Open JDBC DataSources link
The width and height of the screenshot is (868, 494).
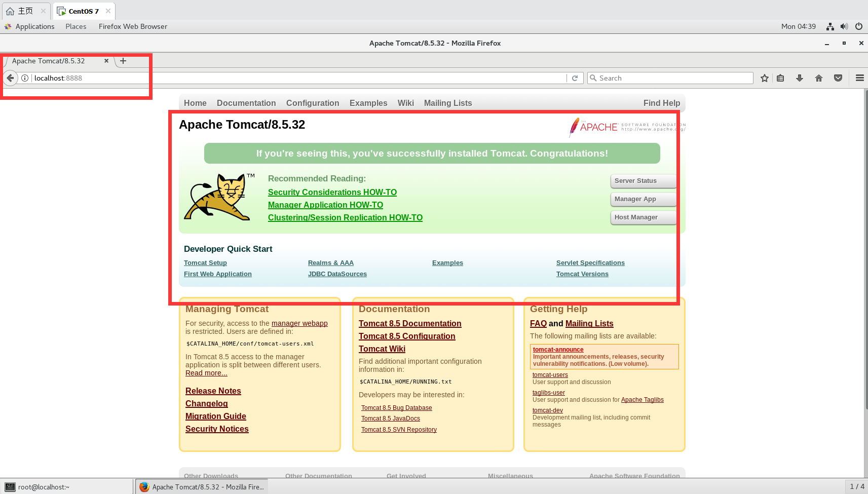click(337, 274)
